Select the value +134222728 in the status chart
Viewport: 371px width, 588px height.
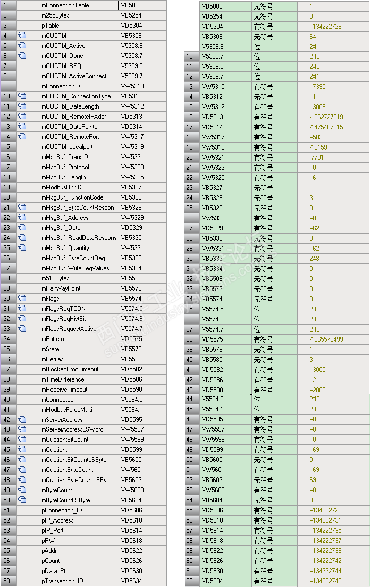[x=325, y=27]
